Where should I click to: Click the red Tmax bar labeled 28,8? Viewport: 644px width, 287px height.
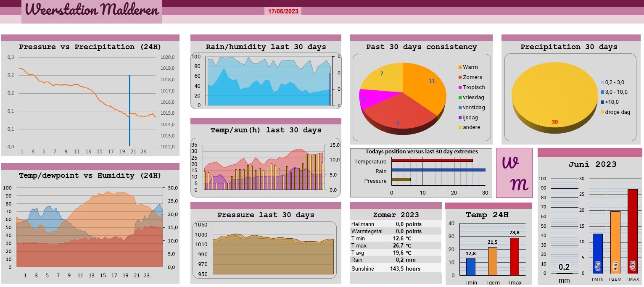[x=515, y=256]
